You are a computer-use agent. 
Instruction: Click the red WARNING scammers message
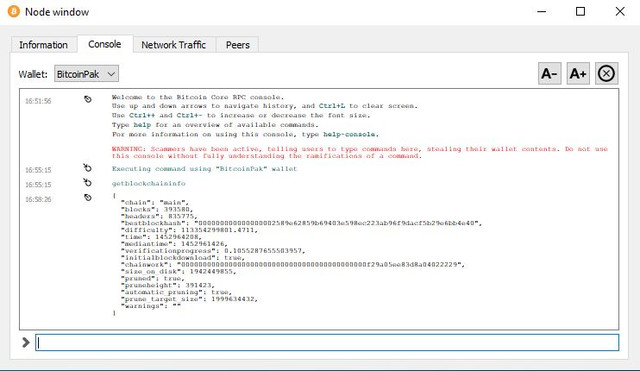[360, 152]
